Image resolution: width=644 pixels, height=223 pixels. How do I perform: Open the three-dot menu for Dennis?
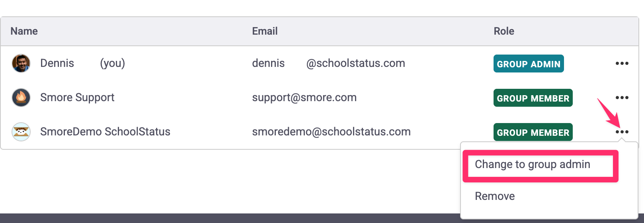point(622,63)
